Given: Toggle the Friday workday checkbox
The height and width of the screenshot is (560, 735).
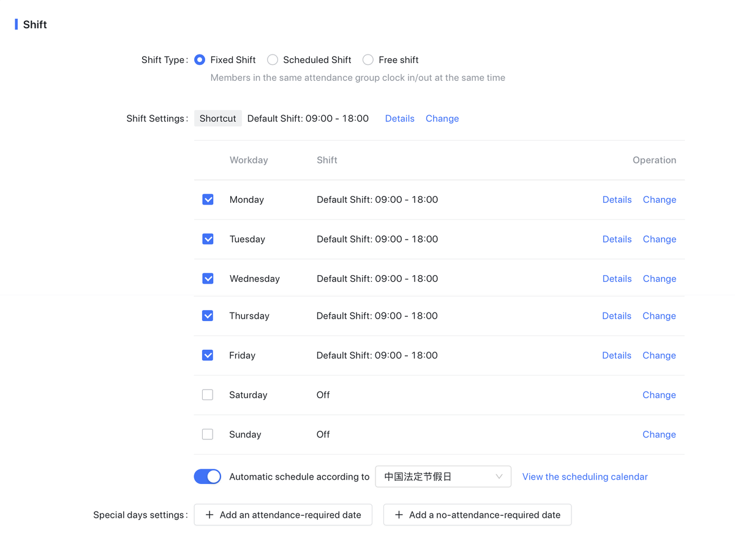Looking at the screenshot, I should click(x=208, y=355).
